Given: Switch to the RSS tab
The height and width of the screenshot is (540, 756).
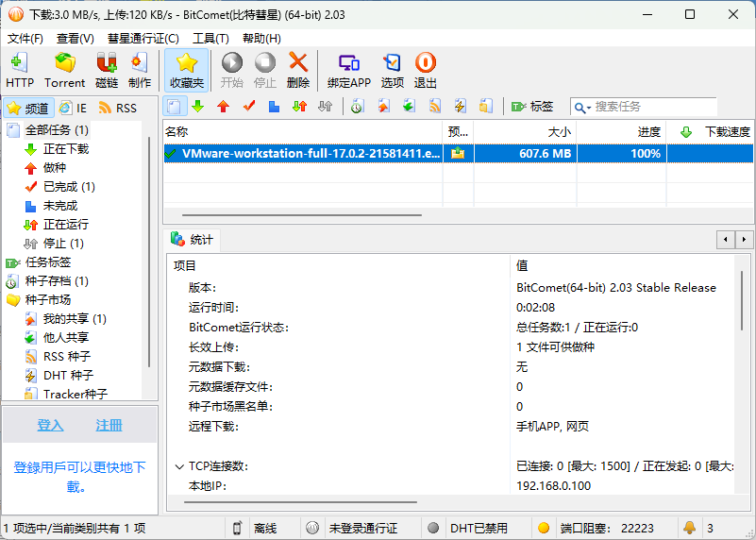Looking at the screenshot, I should [x=118, y=108].
